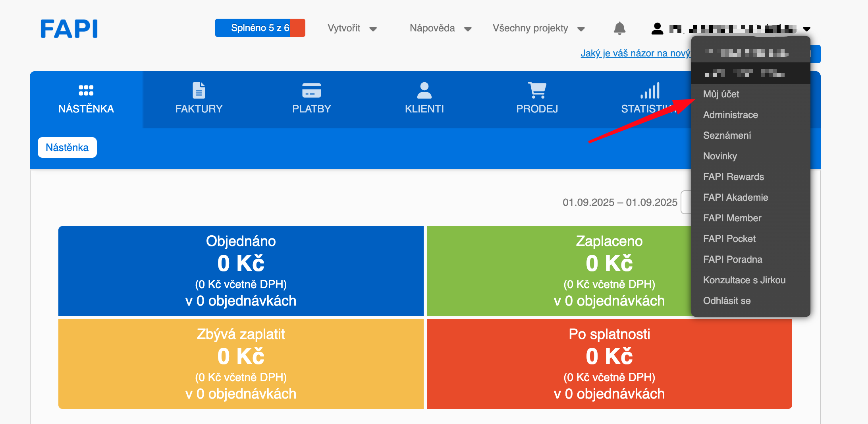The width and height of the screenshot is (868, 424).
Task: Click the Splněno 5 z 6 progress bar
Action: tap(260, 28)
